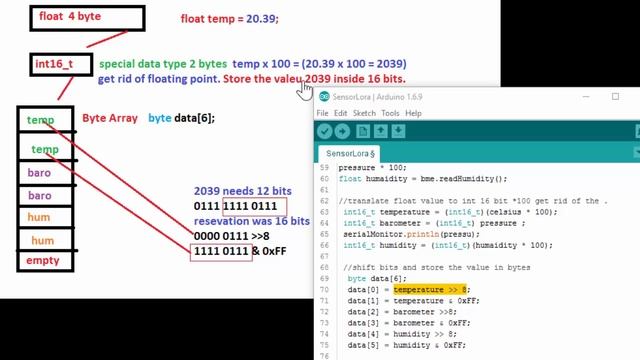640x360 pixels.
Task: Open a sketch with the Open icon
Action: pos(380,131)
